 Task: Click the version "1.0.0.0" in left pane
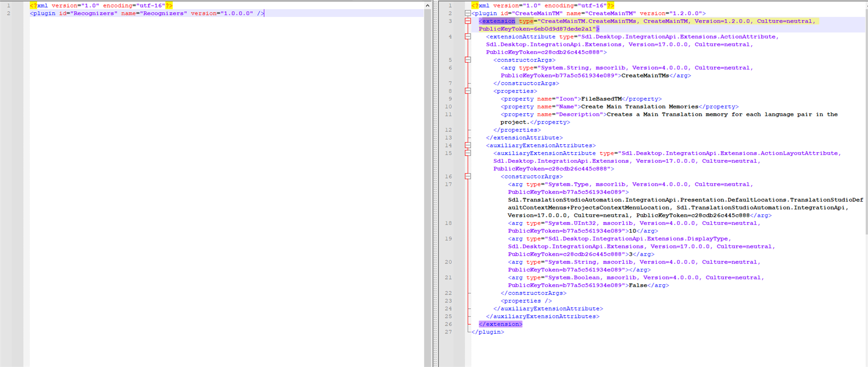(222, 13)
